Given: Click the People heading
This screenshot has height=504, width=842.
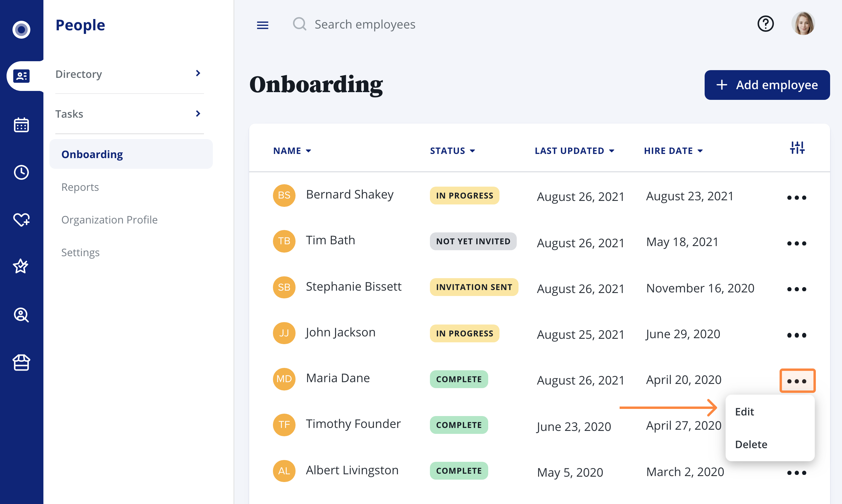Looking at the screenshot, I should tap(80, 25).
